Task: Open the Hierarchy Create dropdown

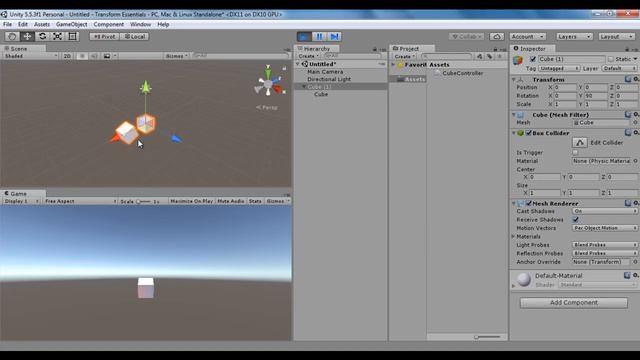Action: (x=308, y=56)
